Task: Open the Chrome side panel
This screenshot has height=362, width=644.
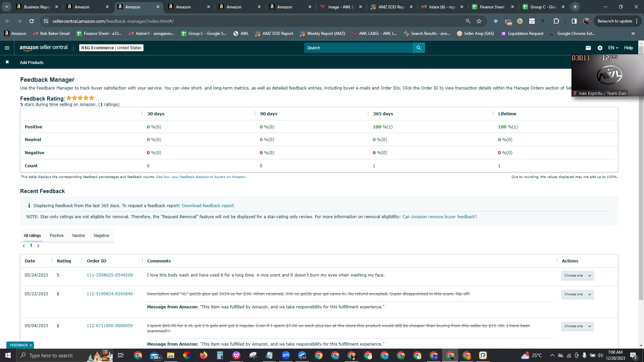Action: (x=574, y=21)
